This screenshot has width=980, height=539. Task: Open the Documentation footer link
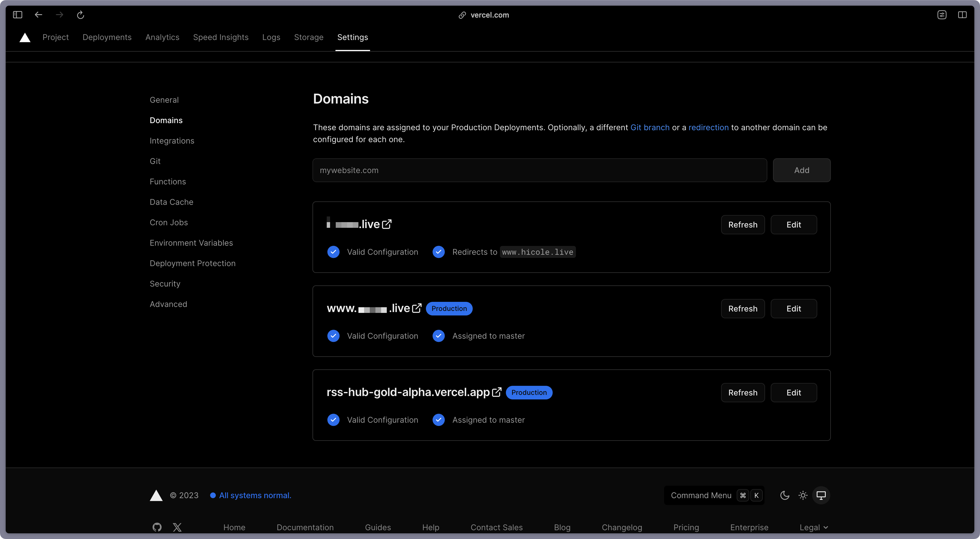305,527
